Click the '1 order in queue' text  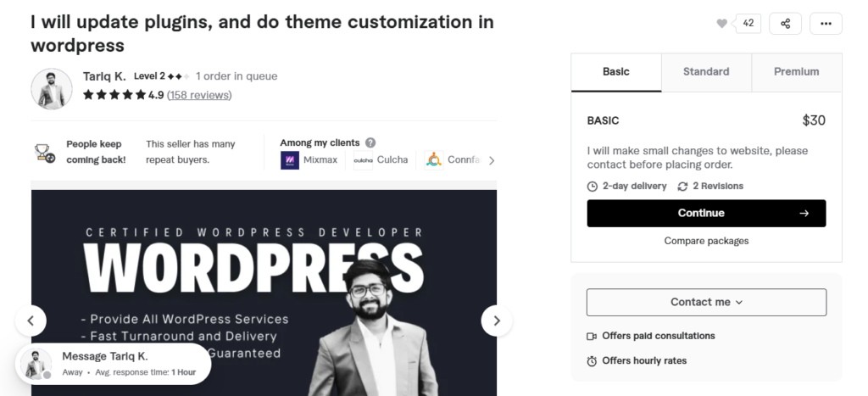[x=236, y=76]
